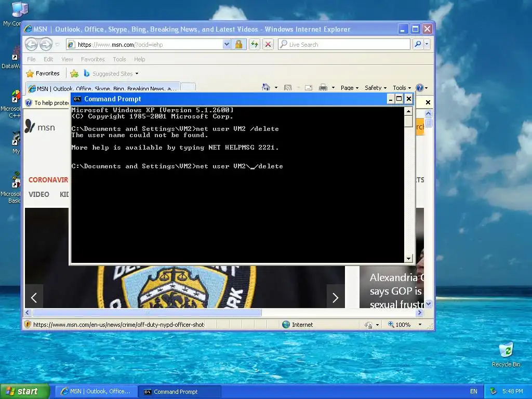Screen dimensions: 532x399
Task: Switch to MSN taskbar button
Action: click(96, 391)
